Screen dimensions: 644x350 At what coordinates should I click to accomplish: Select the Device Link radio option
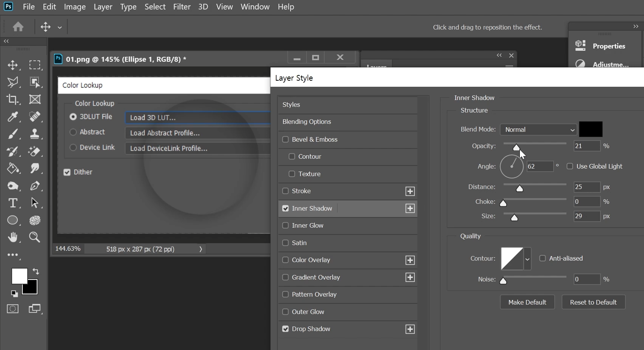coord(73,147)
